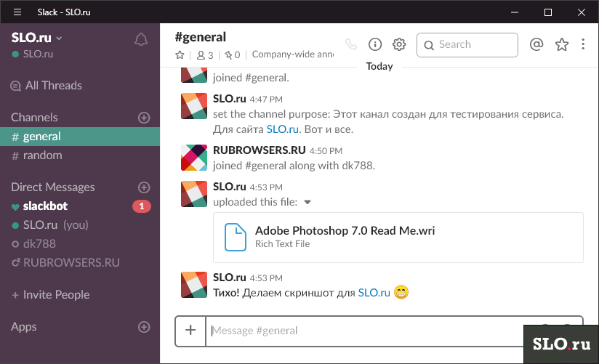Open All Threads view
This screenshot has height=364, width=599.
53,86
